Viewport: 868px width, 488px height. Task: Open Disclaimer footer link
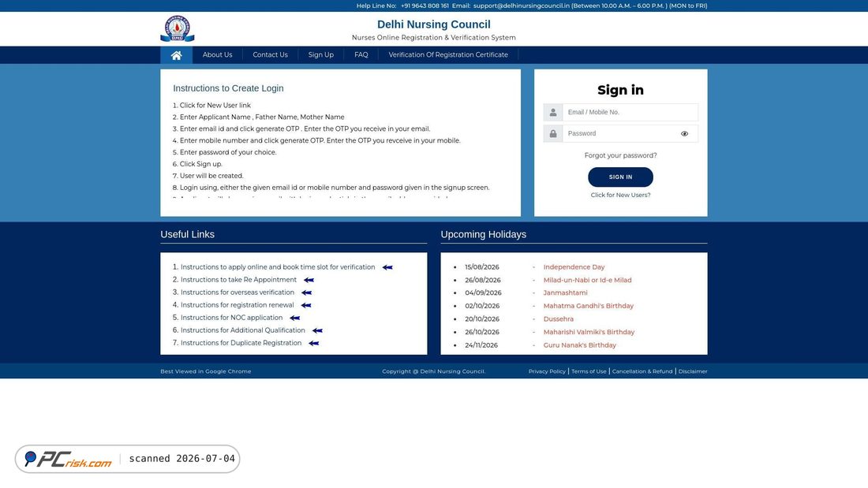pyautogui.click(x=693, y=371)
